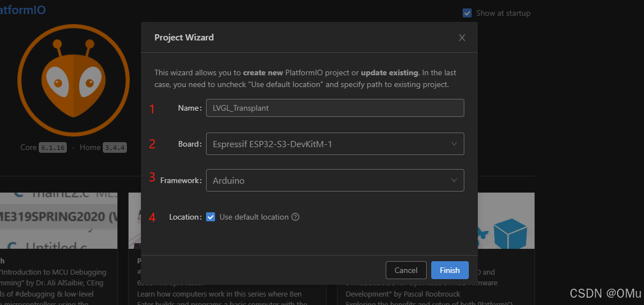The image size is (644, 305).
Task: Click the "Project Wizard" dialog title
Action: [184, 38]
